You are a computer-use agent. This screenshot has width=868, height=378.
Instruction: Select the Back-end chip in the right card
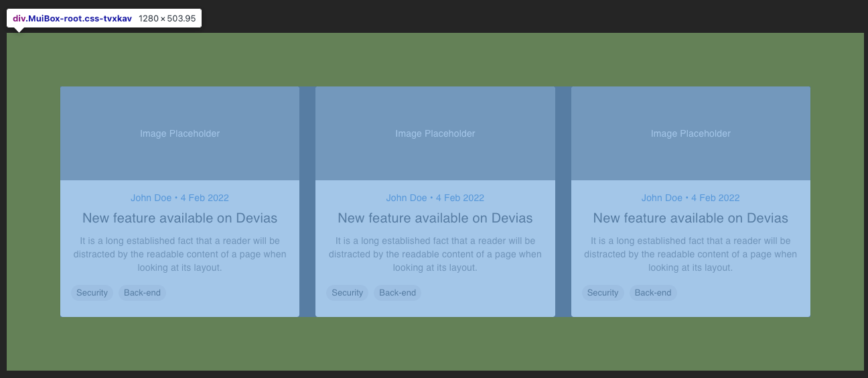[653, 293]
